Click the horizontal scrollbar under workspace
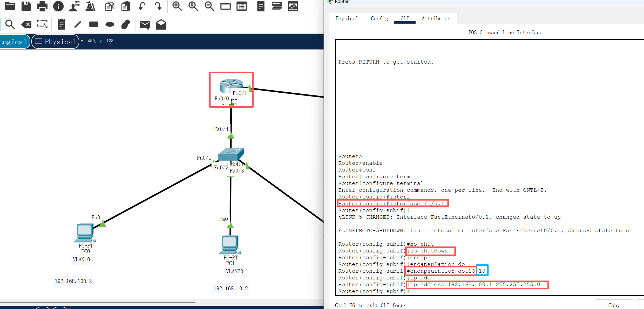Viewport: 644px width, 309px height. click(x=98, y=302)
